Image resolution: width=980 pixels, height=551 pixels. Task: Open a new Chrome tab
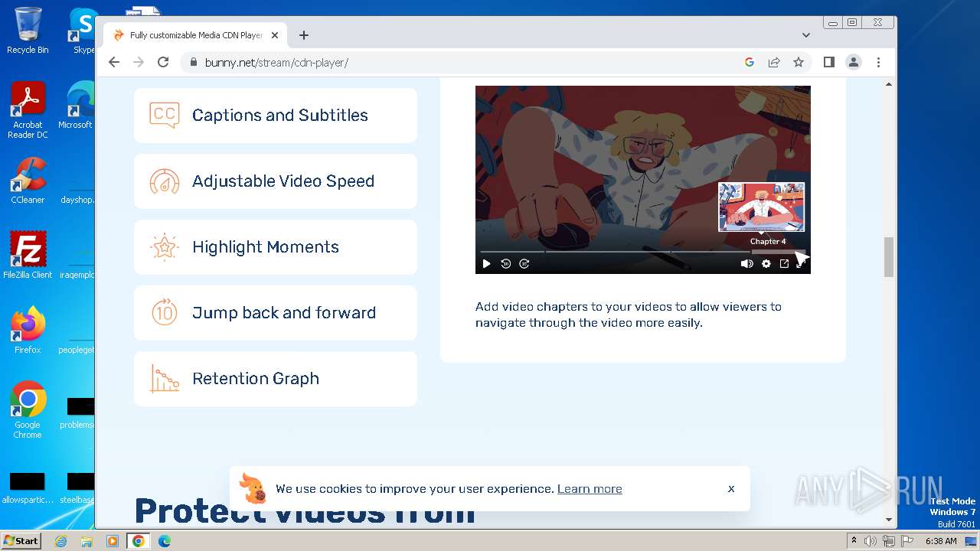(304, 35)
